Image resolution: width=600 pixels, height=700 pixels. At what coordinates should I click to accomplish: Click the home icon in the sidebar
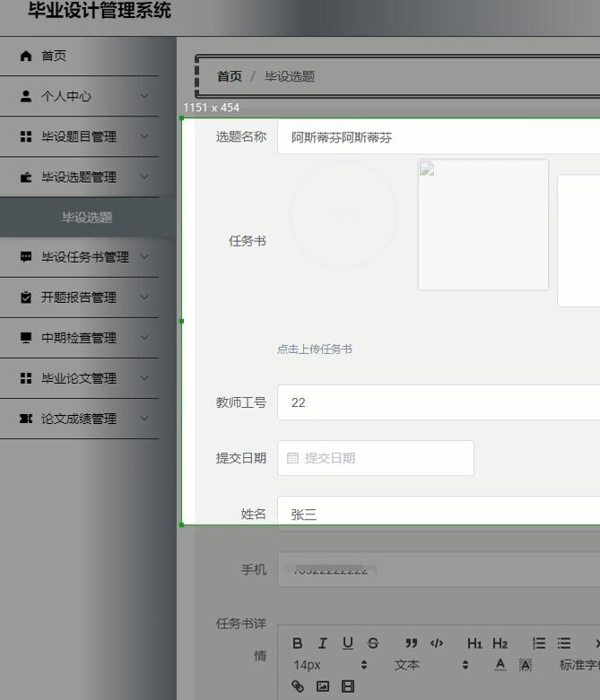click(26, 56)
